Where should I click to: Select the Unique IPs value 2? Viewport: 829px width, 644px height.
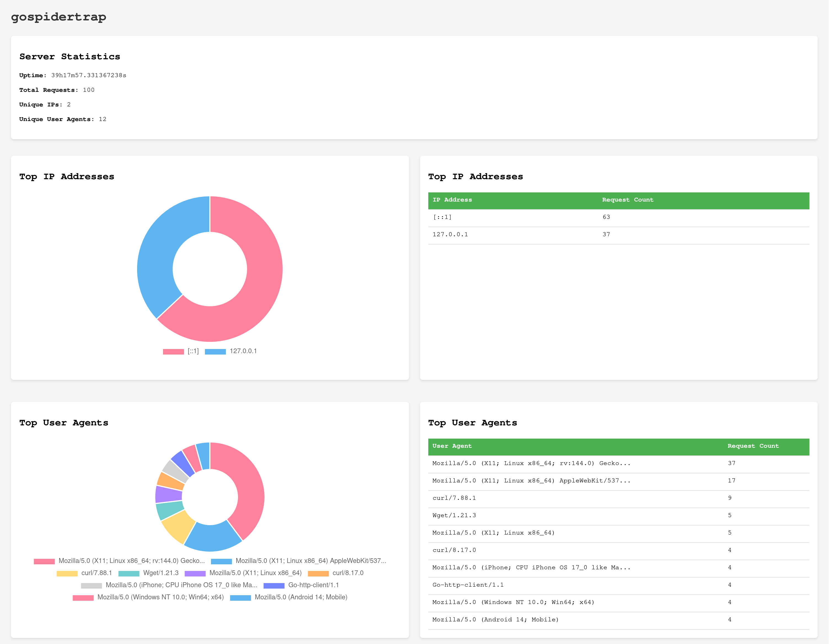point(69,105)
